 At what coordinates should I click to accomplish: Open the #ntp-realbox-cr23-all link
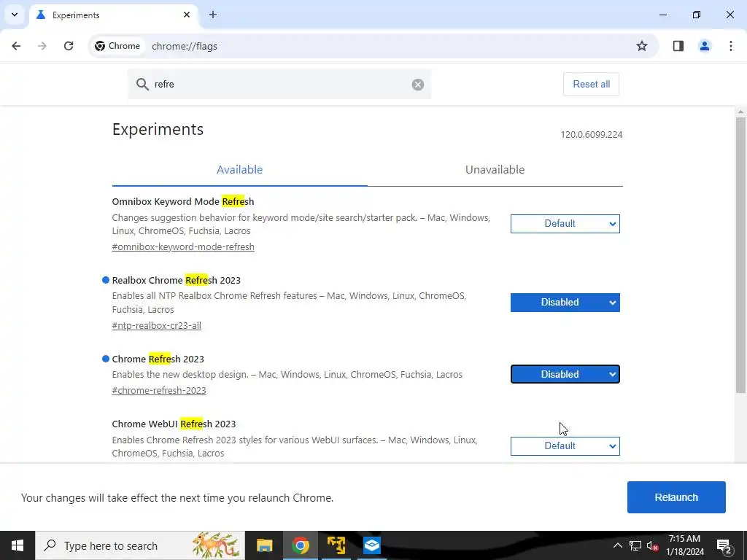(156, 326)
